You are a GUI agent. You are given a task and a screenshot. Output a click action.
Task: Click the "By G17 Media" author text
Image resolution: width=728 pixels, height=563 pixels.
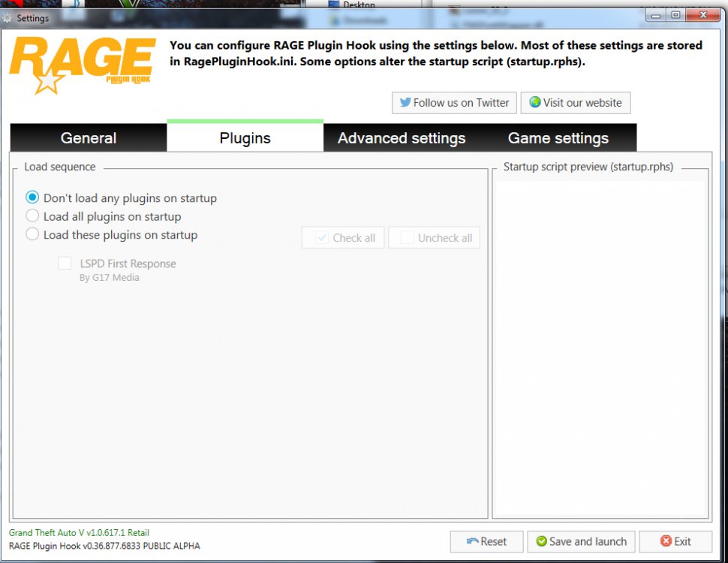click(x=109, y=277)
